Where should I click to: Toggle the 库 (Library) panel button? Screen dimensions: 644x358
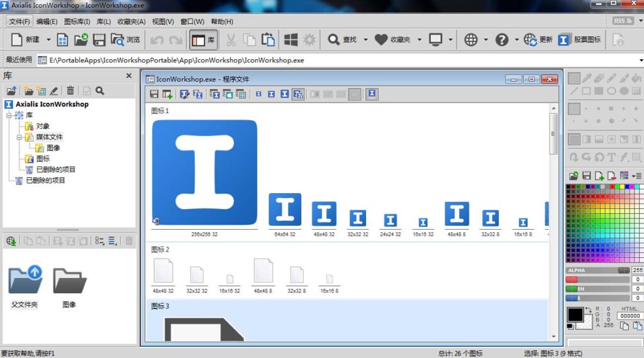[x=204, y=40]
